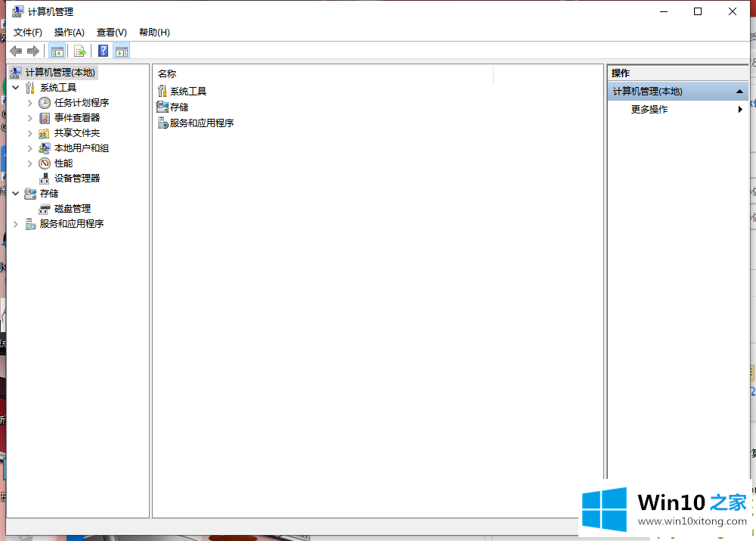
Task: Open the 更多操作 submenu arrow
Action: pos(740,110)
